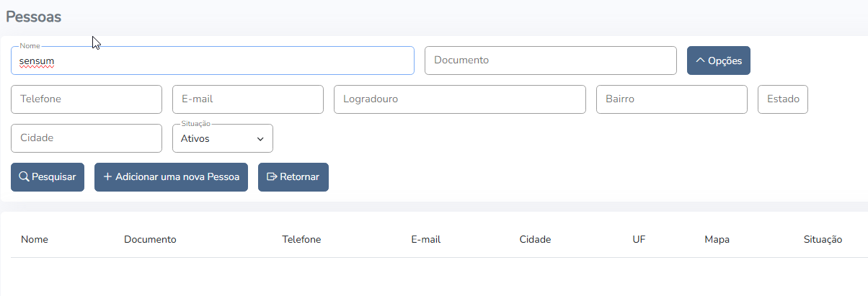Open the Situação dropdown showing Ativos

click(222, 138)
